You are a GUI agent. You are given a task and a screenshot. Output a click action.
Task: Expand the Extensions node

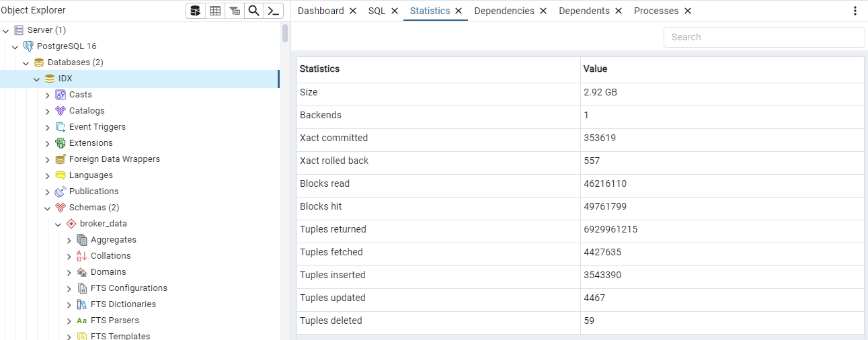pyautogui.click(x=48, y=143)
